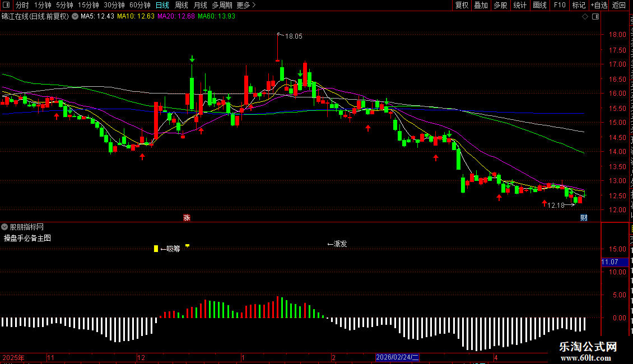Click the 11.07 value box

coord(615,262)
